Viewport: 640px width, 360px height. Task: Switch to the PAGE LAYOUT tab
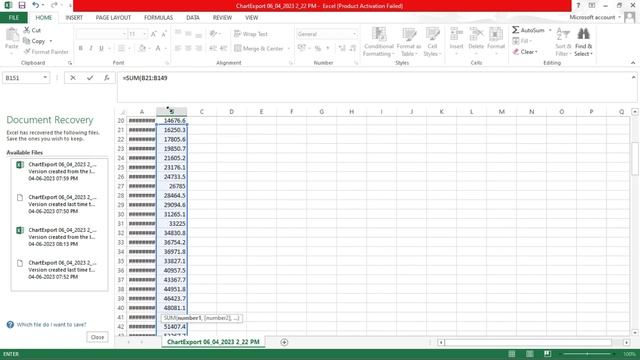[113, 18]
